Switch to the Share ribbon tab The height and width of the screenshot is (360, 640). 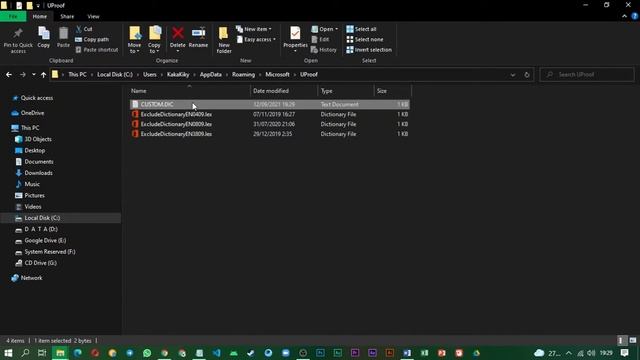tap(67, 16)
